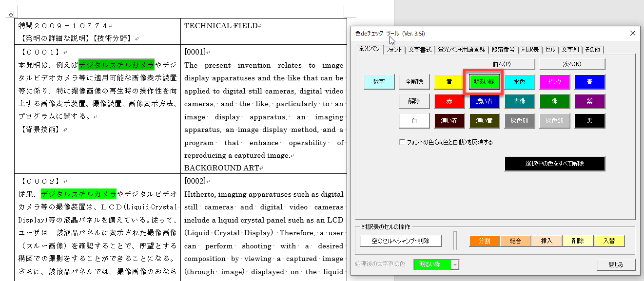Click the table move handle icon
644x281 pixels.
coord(11,16)
